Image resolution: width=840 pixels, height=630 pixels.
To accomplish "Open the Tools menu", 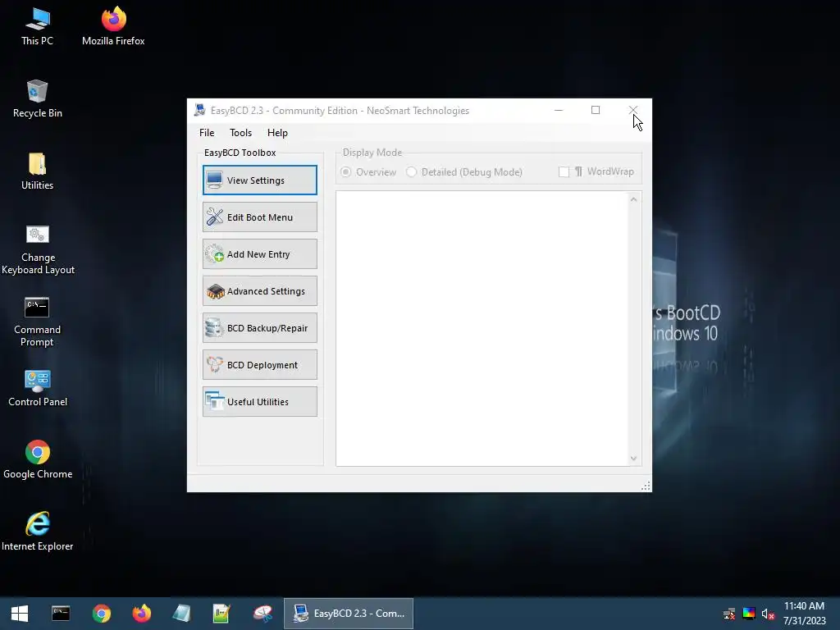I will click(240, 133).
